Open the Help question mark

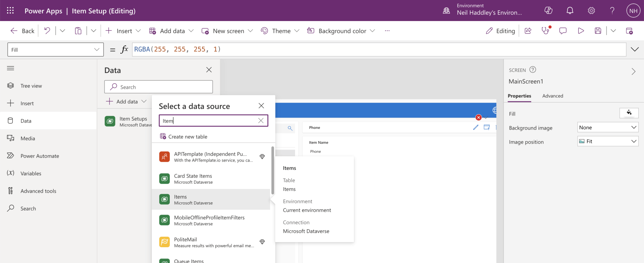(x=612, y=11)
